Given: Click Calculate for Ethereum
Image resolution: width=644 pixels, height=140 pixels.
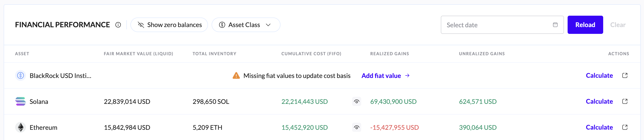Looking at the screenshot, I should 599,127.
